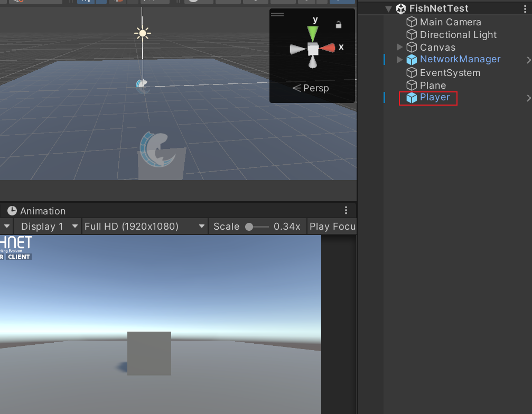Click the Unity logo beside the FishNetTest scene
Image resolution: width=532 pixels, height=414 pixels.
click(x=401, y=8)
